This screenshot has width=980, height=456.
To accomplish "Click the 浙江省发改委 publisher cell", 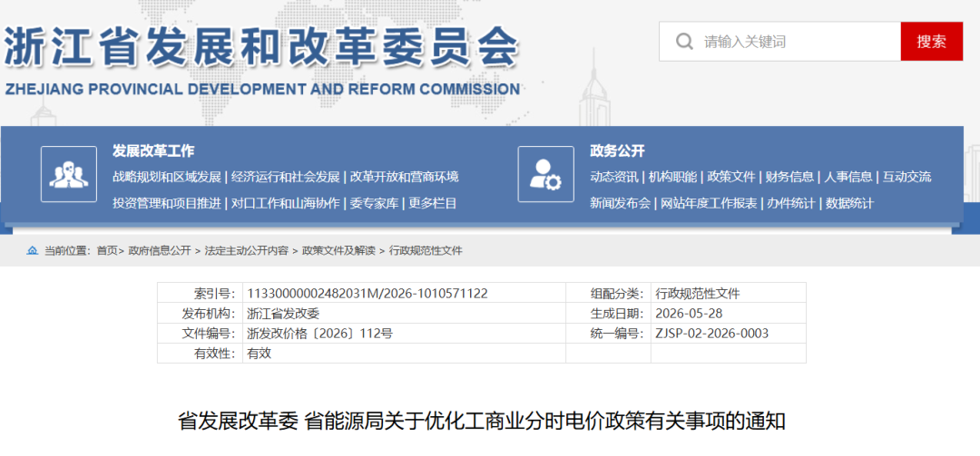I will (284, 313).
